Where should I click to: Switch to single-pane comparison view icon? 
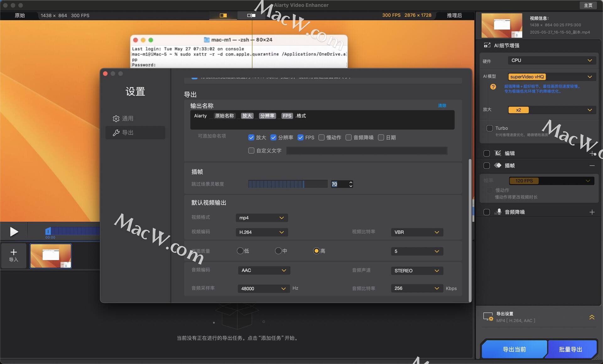pyautogui.click(x=223, y=15)
